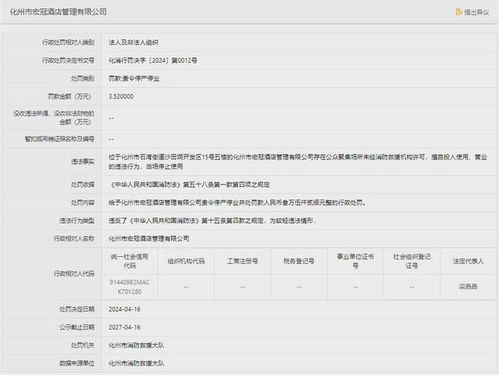499x375 pixels.
Task: Select the label 处罚决定日期
Action: 77,309
